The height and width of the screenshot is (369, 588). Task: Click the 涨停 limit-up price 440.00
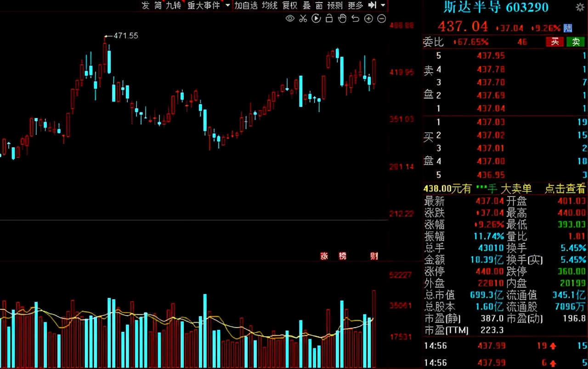point(489,271)
